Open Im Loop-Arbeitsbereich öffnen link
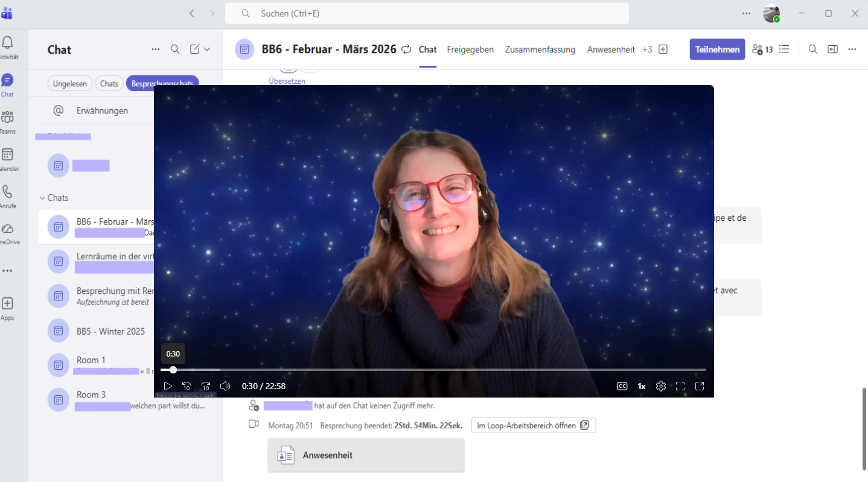 [x=534, y=425]
